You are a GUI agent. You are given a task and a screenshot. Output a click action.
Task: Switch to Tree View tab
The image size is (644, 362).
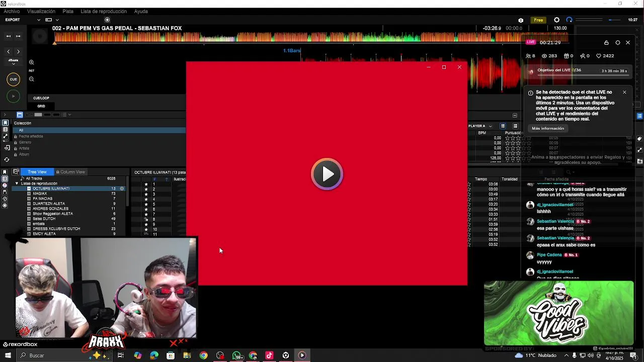[x=37, y=172]
